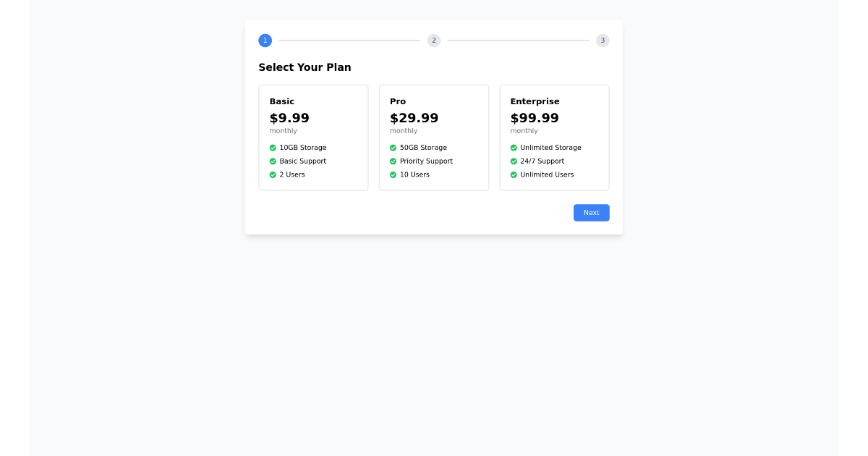Click the $29.99 price on the Pro plan
Image resolution: width=868 pixels, height=456 pixels.
[414, 118]
